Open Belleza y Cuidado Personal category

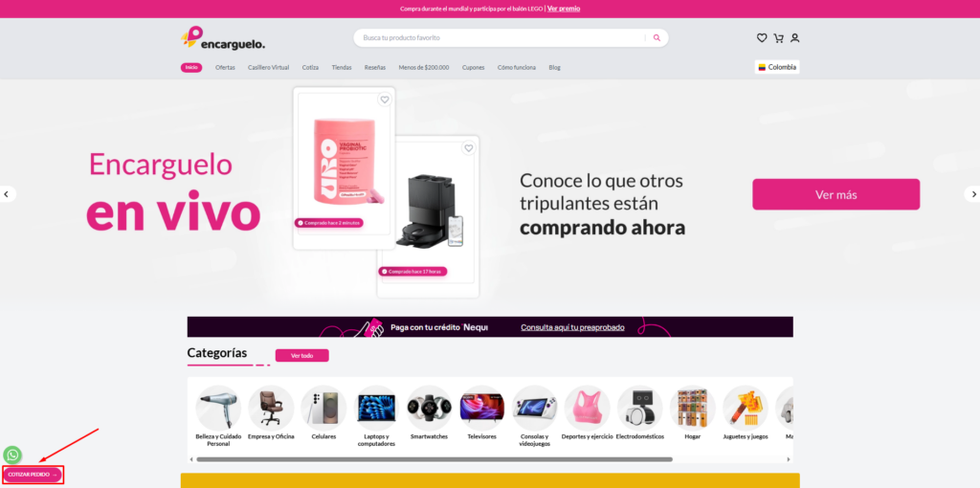(218, 417)
